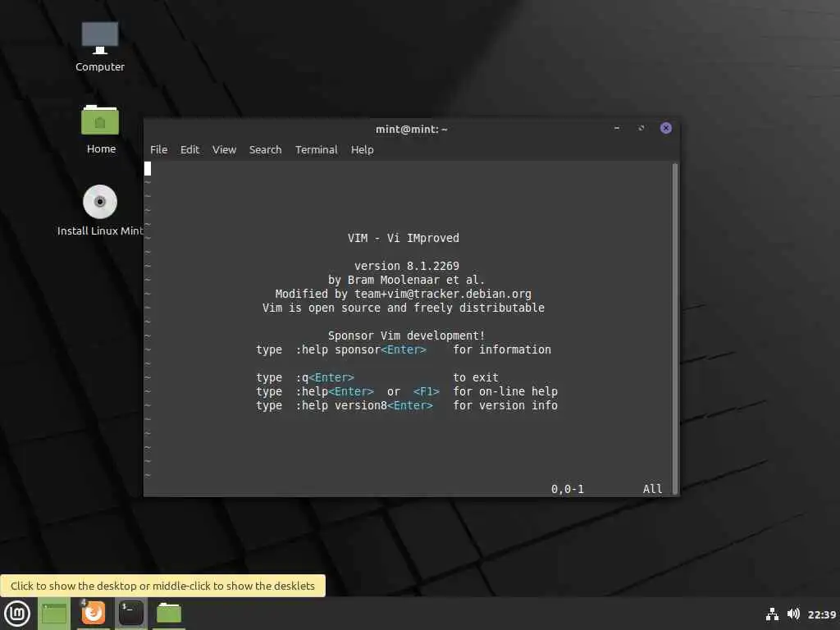
Task: Click the Vim cursor block at first line
Action: pos(148,168)
